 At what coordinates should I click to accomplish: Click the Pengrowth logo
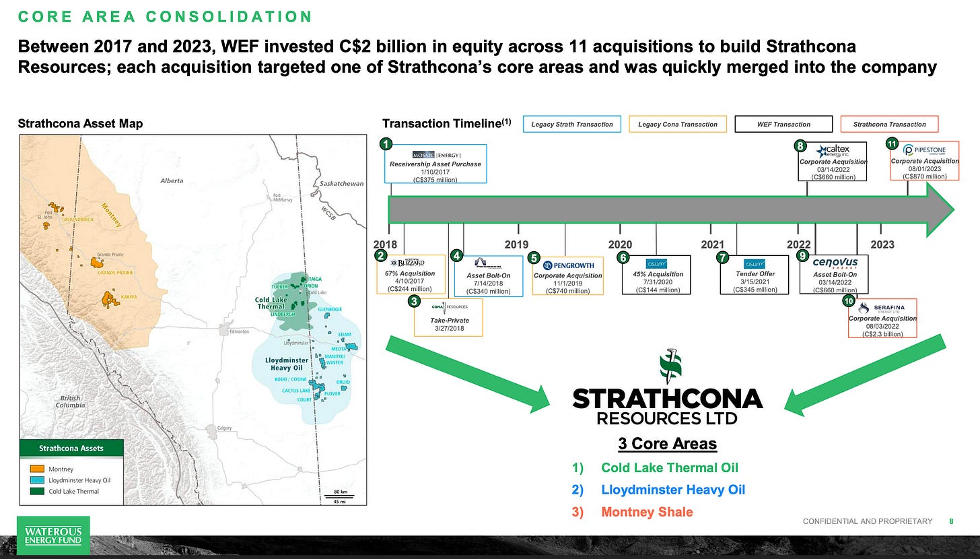(x=568, y=265)
